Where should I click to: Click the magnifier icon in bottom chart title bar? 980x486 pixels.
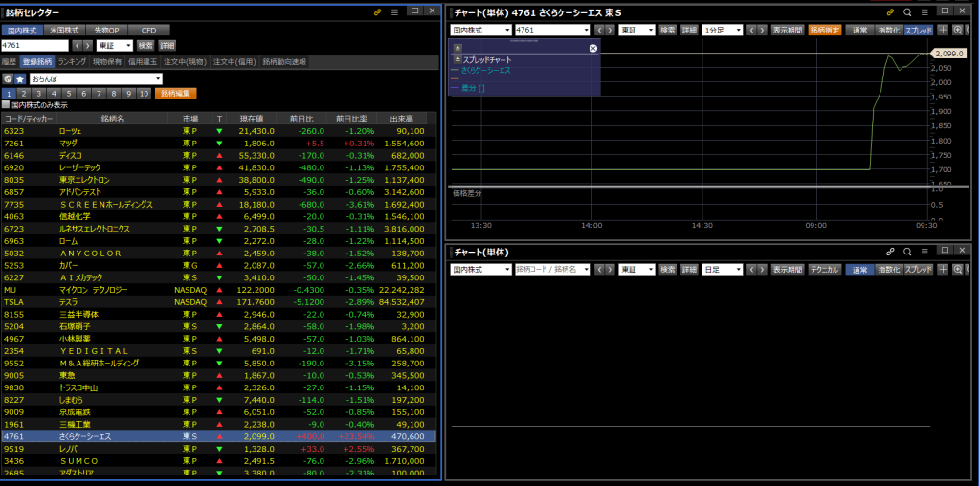click(907, 251)
